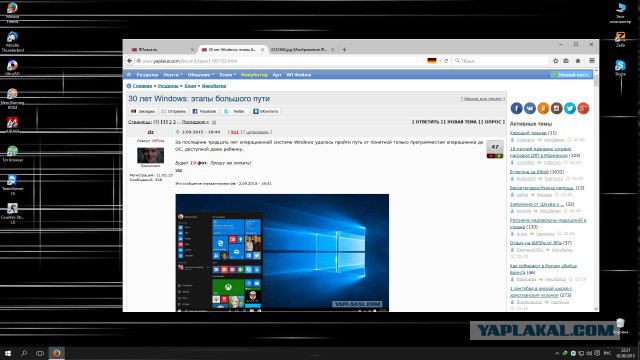
Task: Open Firefox bookmarks list icon
Action: [566, 60]
